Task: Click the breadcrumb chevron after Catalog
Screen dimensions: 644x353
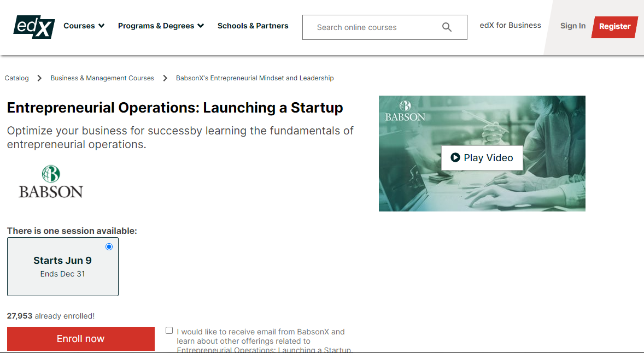Action: (x=39, y=78)
